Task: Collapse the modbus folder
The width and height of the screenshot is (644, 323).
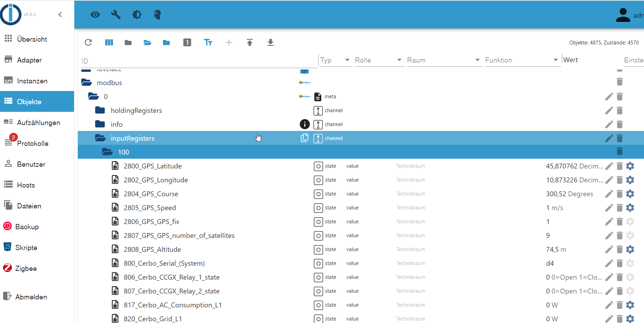Action: 86,82
